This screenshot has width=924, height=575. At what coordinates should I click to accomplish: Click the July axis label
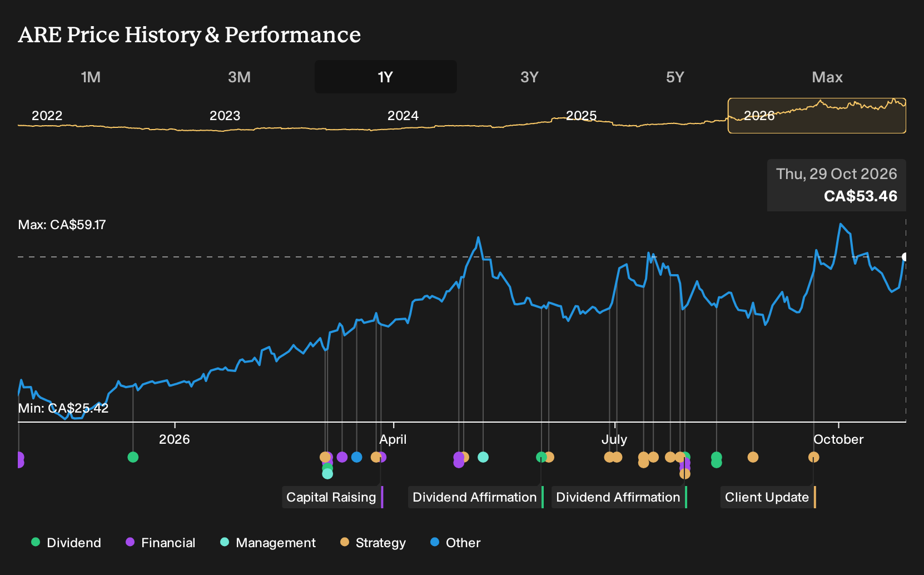614,439
